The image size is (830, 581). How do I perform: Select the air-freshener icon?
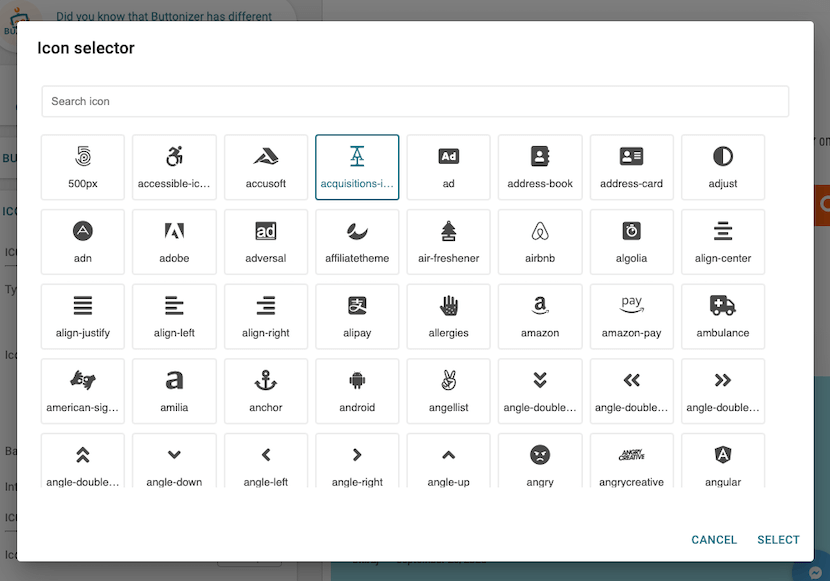448,241
